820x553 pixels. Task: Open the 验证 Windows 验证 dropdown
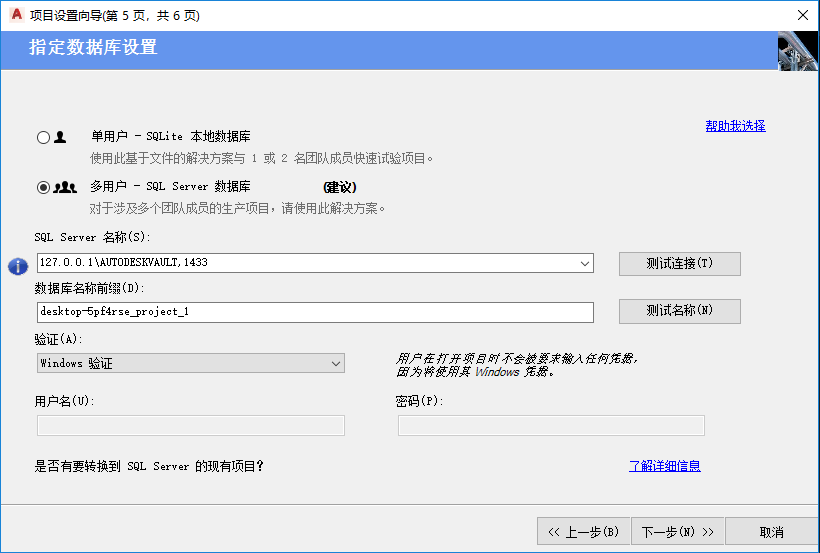point(191,363)
